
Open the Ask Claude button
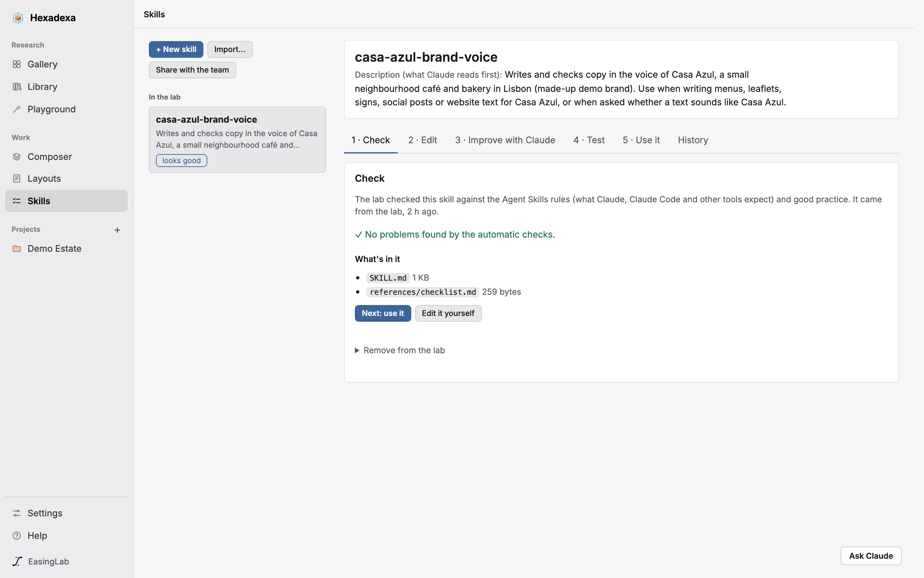[x=871, y=556]
